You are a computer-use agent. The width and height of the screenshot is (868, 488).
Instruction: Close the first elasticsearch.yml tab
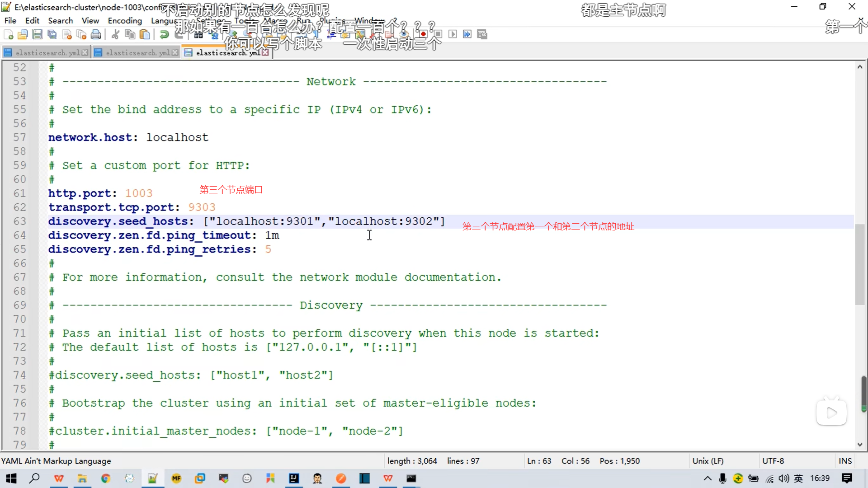85,53
